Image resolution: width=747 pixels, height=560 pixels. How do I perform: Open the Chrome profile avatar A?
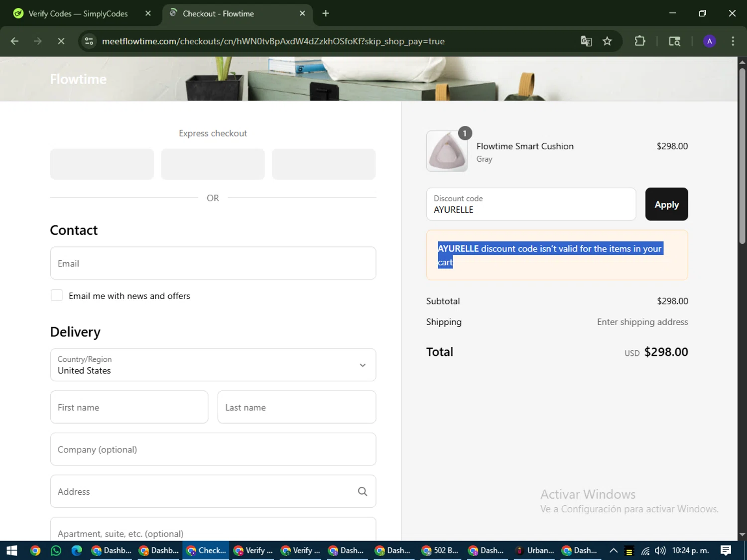[x=710, y=41]
